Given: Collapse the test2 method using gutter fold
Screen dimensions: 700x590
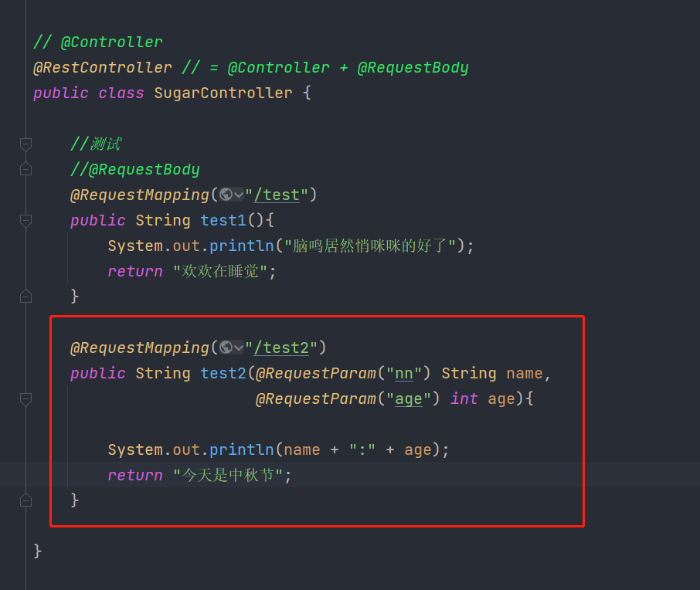Looking at the screenshot, I should click(26, 399).
